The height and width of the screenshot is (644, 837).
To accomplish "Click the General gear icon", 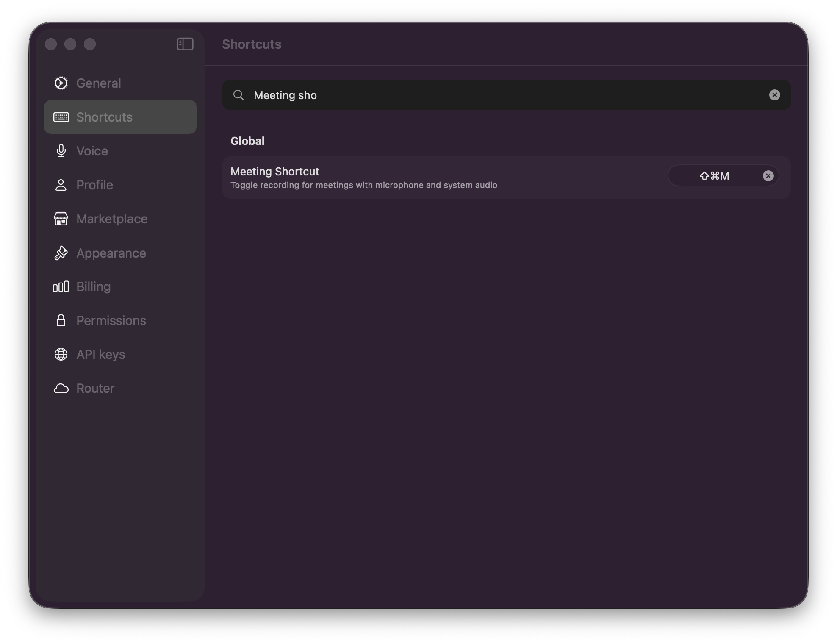I will (61, 83).
